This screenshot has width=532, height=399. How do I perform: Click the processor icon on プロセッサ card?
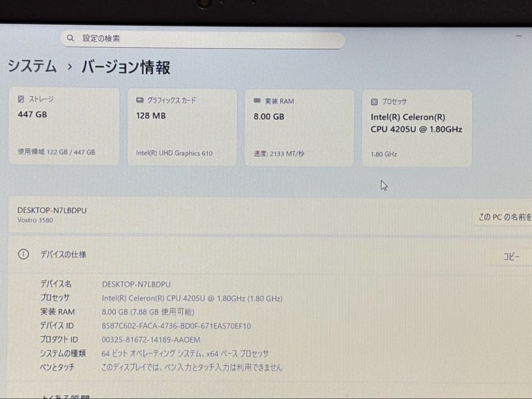[x=373, y=101]
